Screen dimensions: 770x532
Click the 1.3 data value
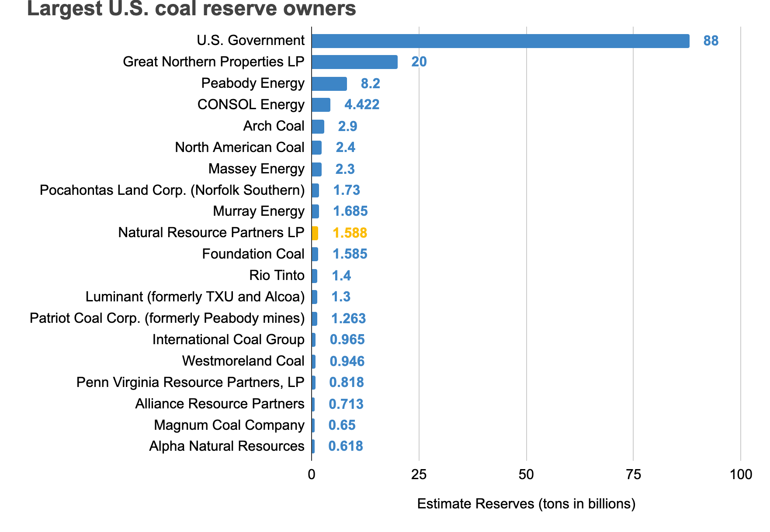[x=341, y=297]
